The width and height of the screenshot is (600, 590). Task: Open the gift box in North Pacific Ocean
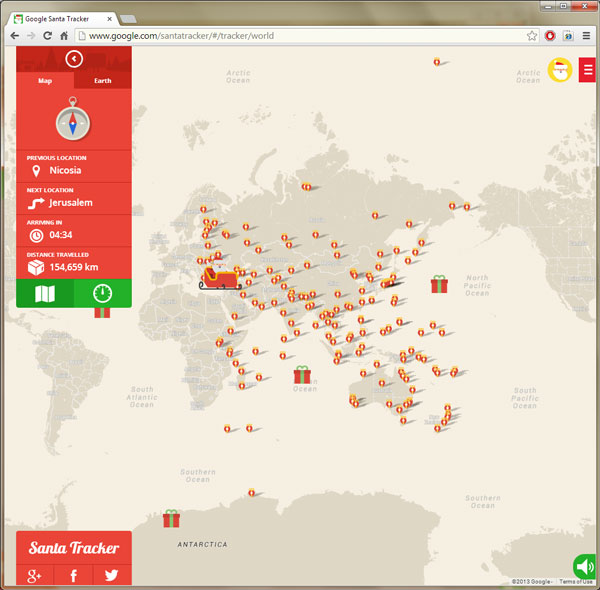pyautogui.click(x=439, y=284)
